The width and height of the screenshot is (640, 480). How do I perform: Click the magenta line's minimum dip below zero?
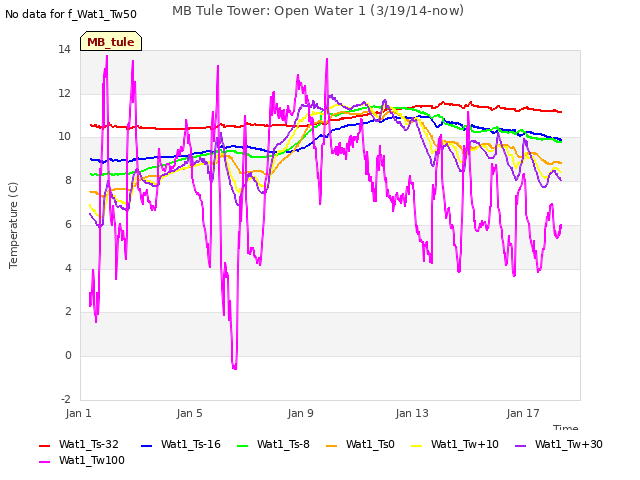click(x=234, y=367)
